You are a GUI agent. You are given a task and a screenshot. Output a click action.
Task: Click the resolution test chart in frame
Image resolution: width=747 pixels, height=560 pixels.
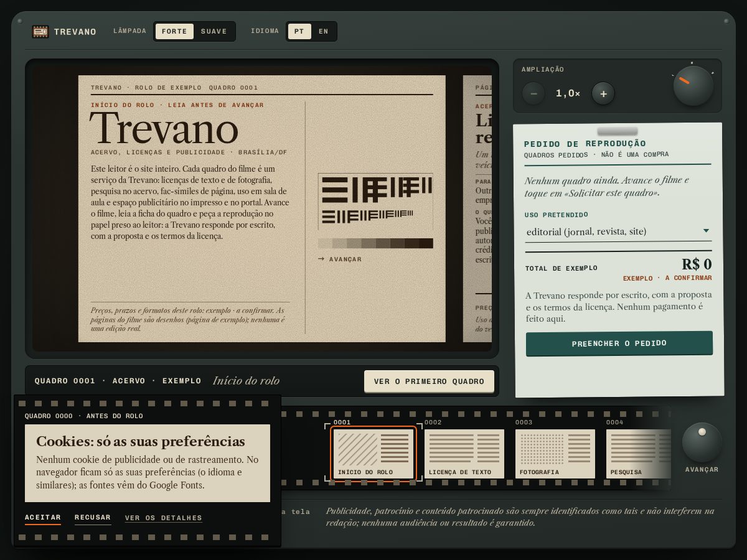pyautogui.click(x=375, y=201)
